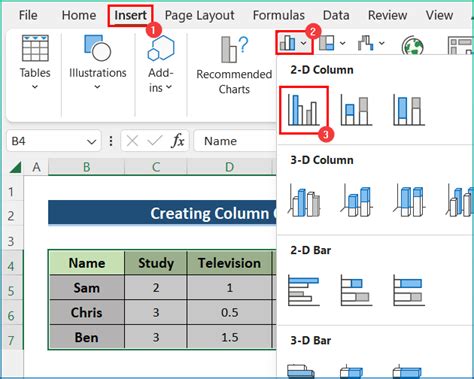Click the Name Box showing B4
This screenshot has height=379, width=474.
(53, 141)
